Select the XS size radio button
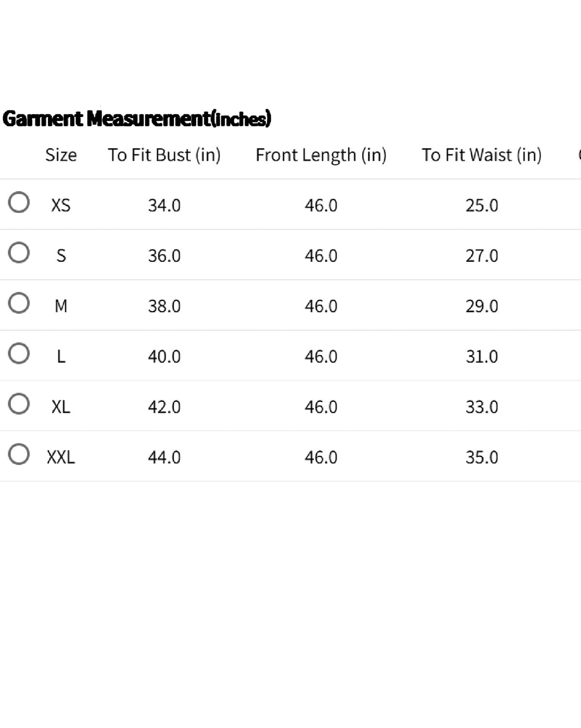 [19, 202]
